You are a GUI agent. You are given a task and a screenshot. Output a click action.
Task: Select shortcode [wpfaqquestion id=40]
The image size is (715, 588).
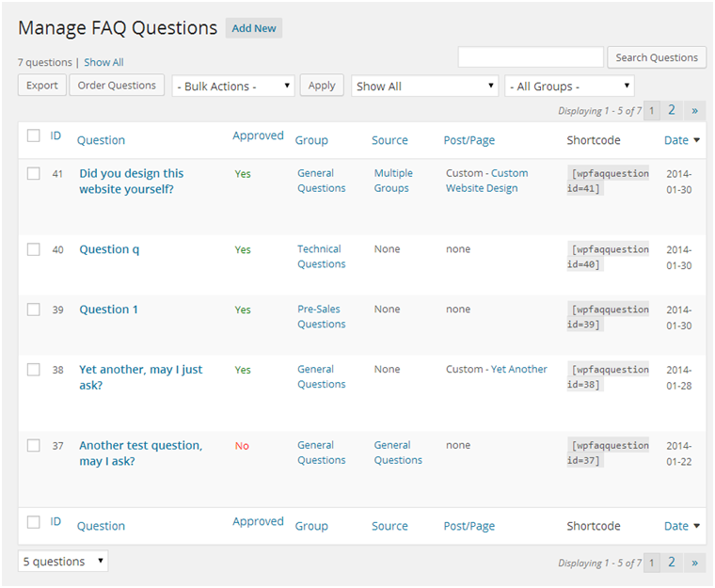(x=608, y=256)
